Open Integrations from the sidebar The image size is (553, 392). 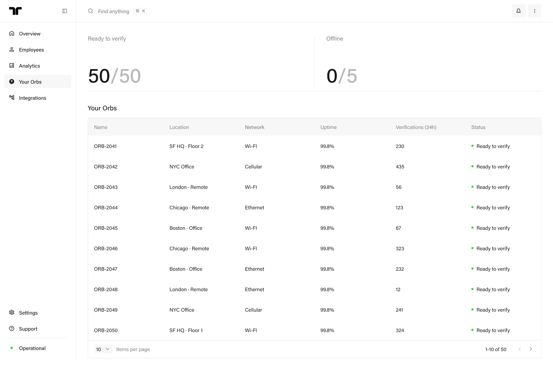coord(38,98)
